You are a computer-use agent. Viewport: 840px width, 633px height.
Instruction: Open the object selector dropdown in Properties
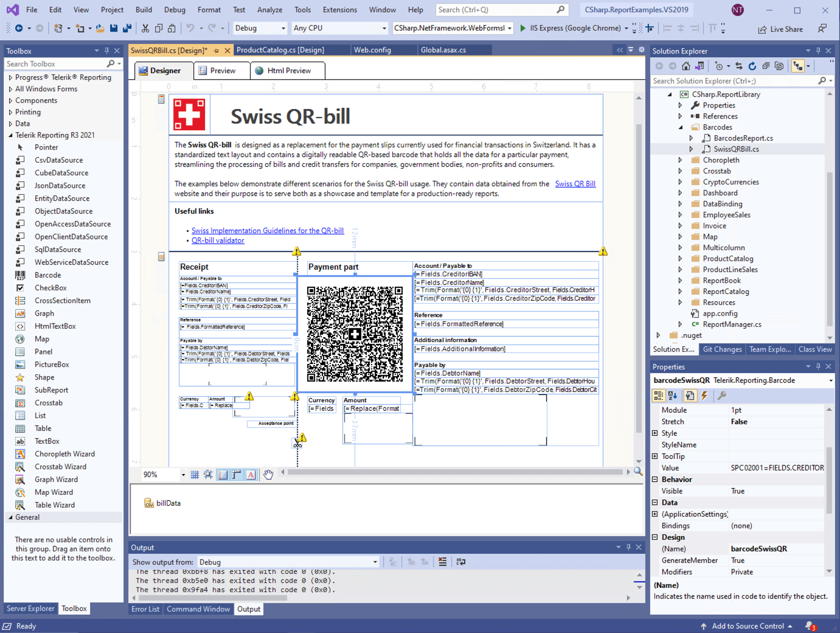pyautogui.click(x=831, y=380)
